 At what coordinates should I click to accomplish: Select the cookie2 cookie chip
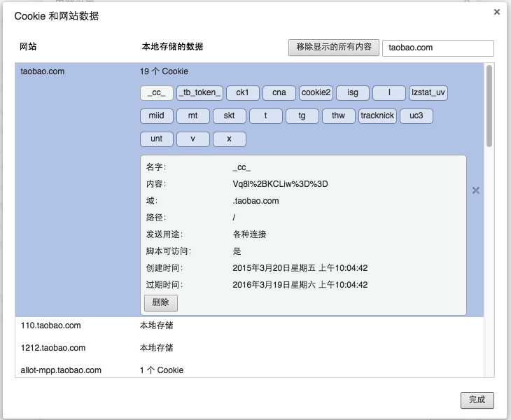click(316, 93)
